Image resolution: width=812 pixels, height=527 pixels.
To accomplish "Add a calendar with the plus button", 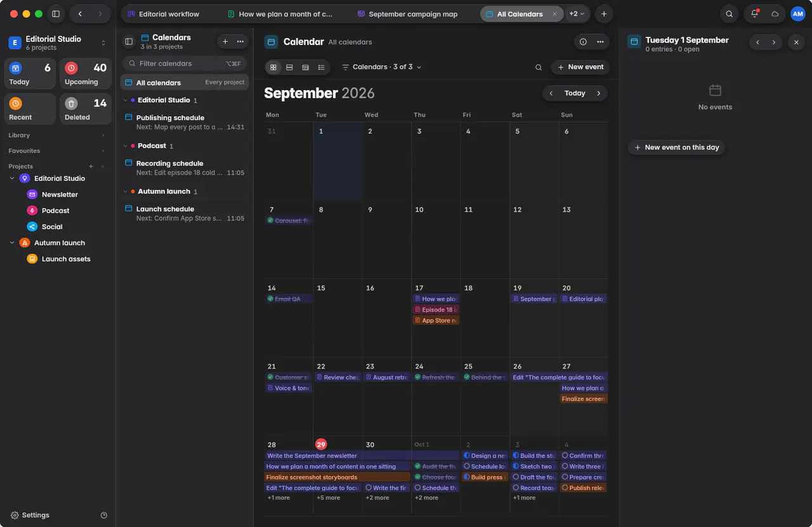I will [225, 41].
